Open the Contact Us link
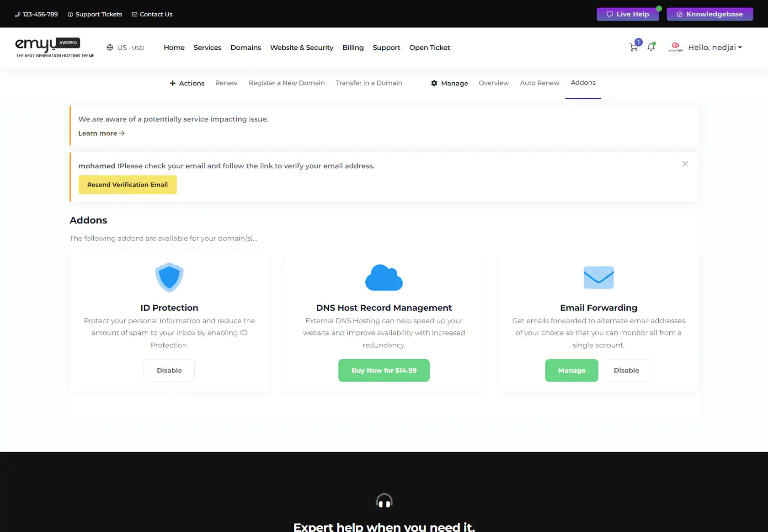Viewport: 768px width, 532px height. click(152, 14)
